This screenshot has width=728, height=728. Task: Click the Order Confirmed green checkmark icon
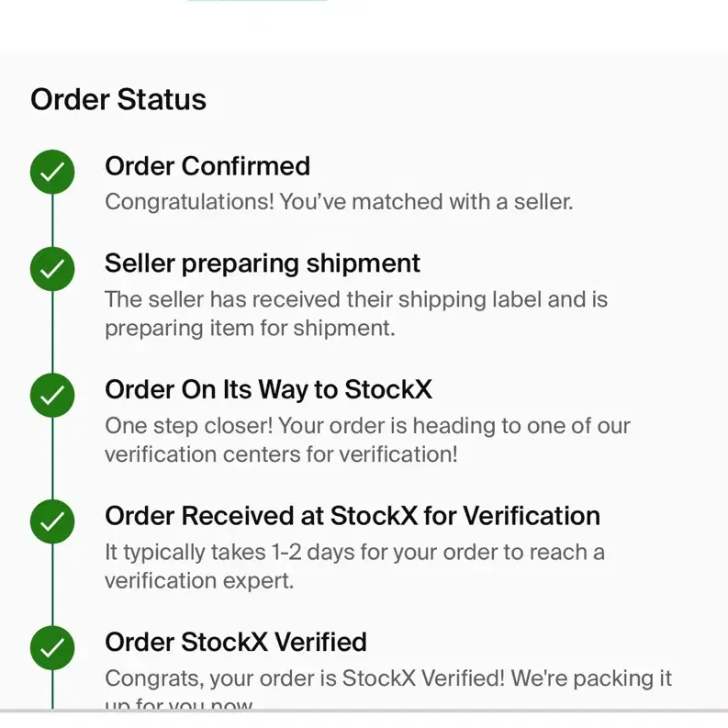pyautogui.click(x=52, y=172)
